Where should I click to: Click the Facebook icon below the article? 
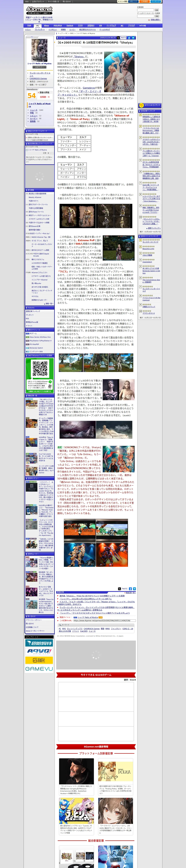130,588
